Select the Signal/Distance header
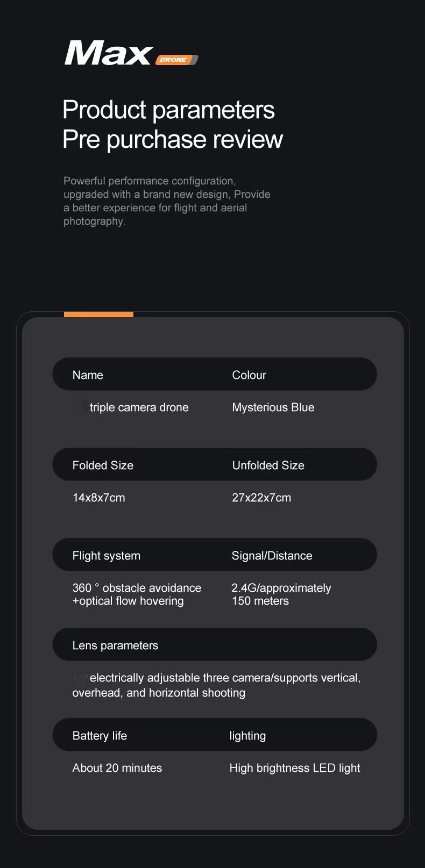This screenshot has height=868, width=425. pyautogui.click(x=272, y=556)
